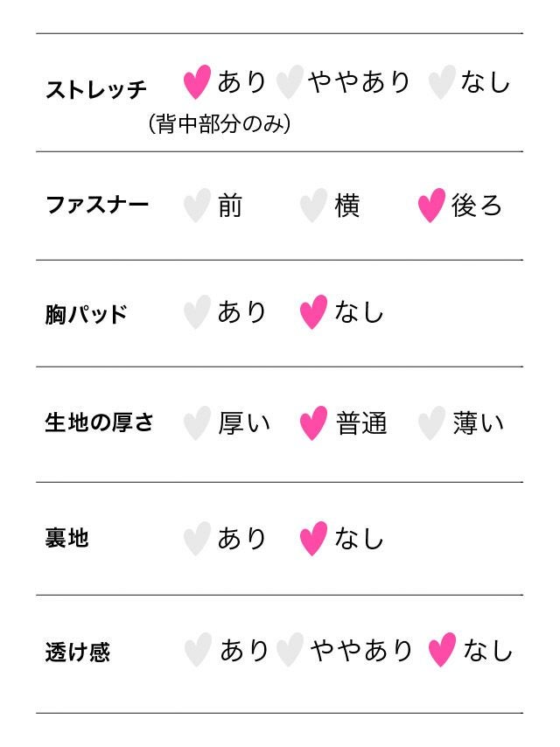Image resolution: width=560 pixels, height=747 pixels.
Task: Choose the 厚い heart for 生地の厚さ
Action: click(x=197, y=423)
